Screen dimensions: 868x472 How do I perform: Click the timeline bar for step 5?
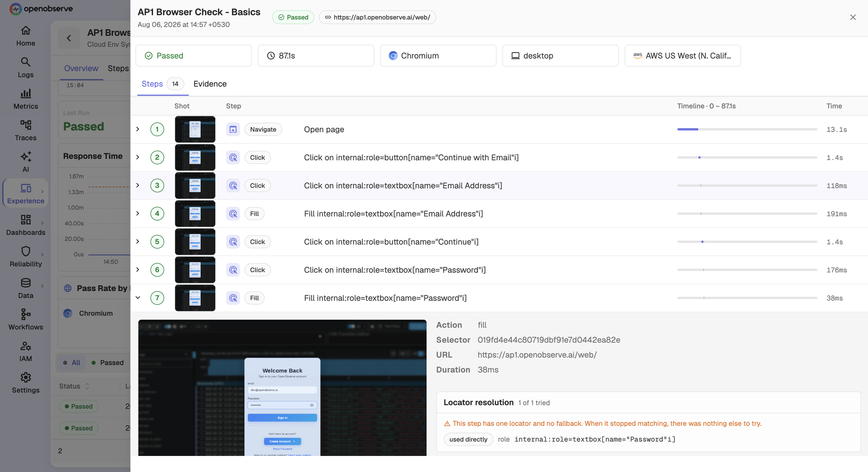pos(747,242)
